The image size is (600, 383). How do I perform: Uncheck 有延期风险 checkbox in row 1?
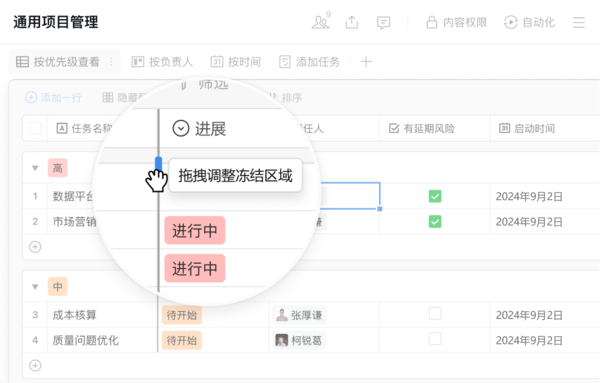pos(435,196)
